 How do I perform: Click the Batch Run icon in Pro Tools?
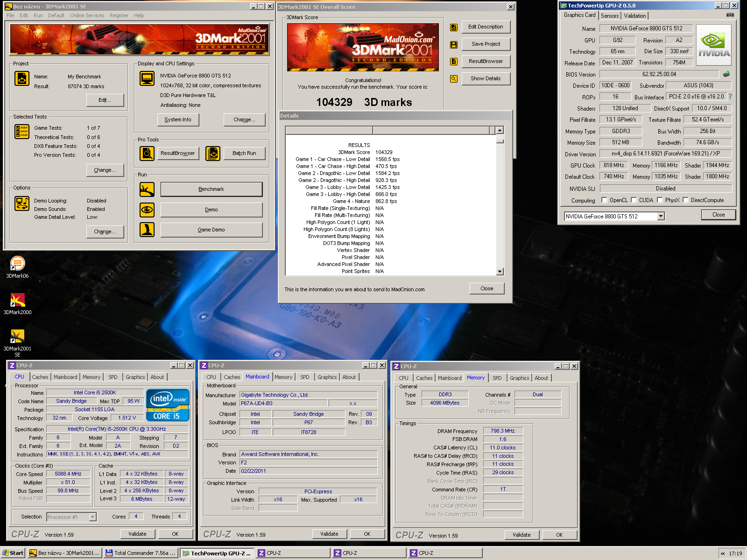(x=213, y=153)
